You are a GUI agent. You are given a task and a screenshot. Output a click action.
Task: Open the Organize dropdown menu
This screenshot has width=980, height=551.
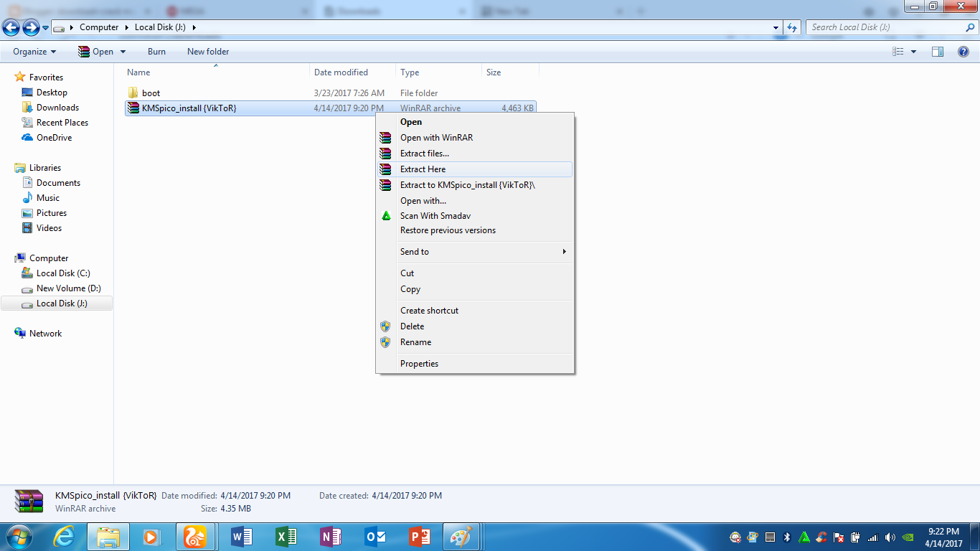point(34,52)
